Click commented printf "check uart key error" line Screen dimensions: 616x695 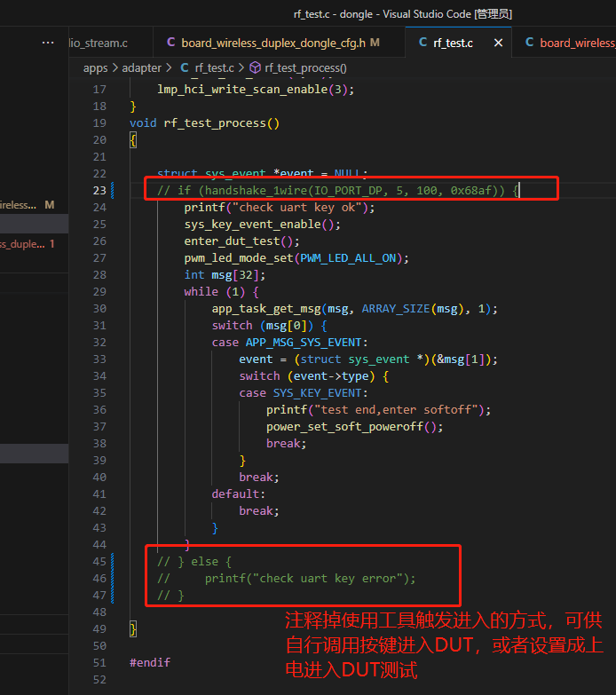click(287, 579)
